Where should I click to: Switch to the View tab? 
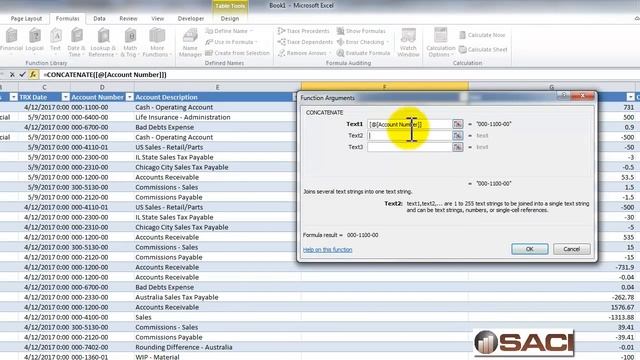(x=158, y=19)
